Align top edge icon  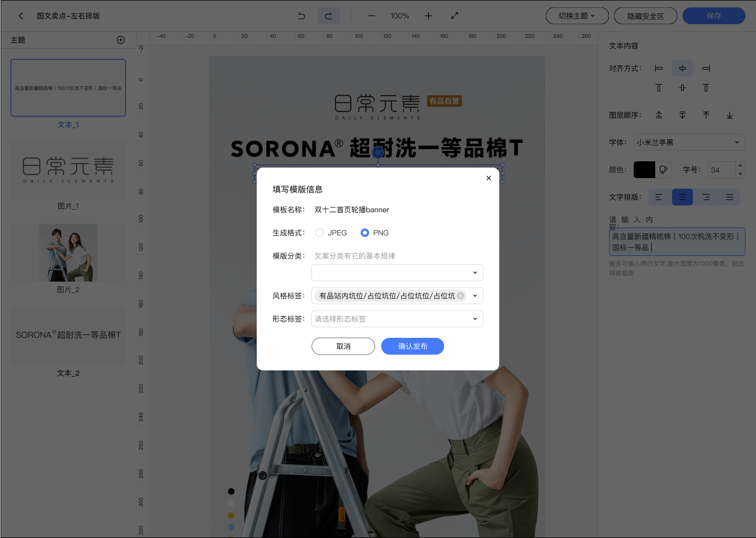tap(659, 88)
